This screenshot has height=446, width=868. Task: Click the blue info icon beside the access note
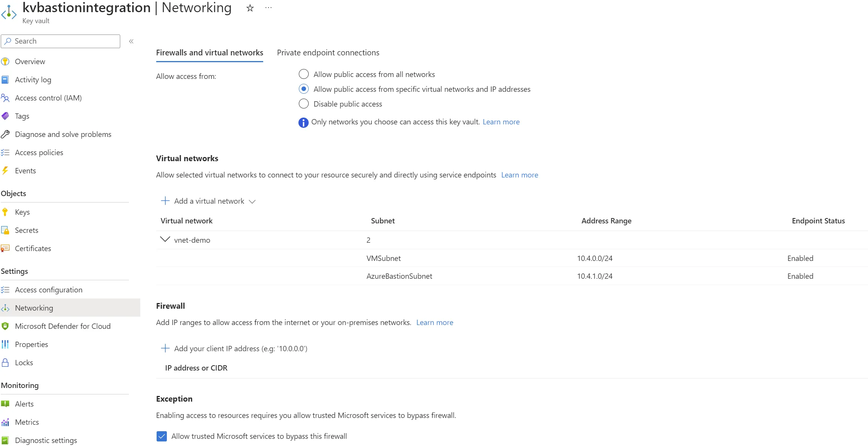303,122
